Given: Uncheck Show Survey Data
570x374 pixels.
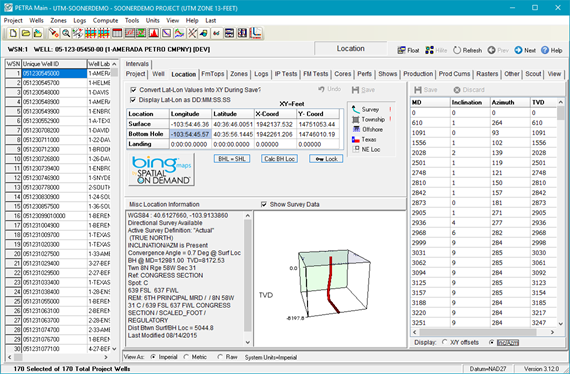Looking at the screenshot, I should (264, 205).
